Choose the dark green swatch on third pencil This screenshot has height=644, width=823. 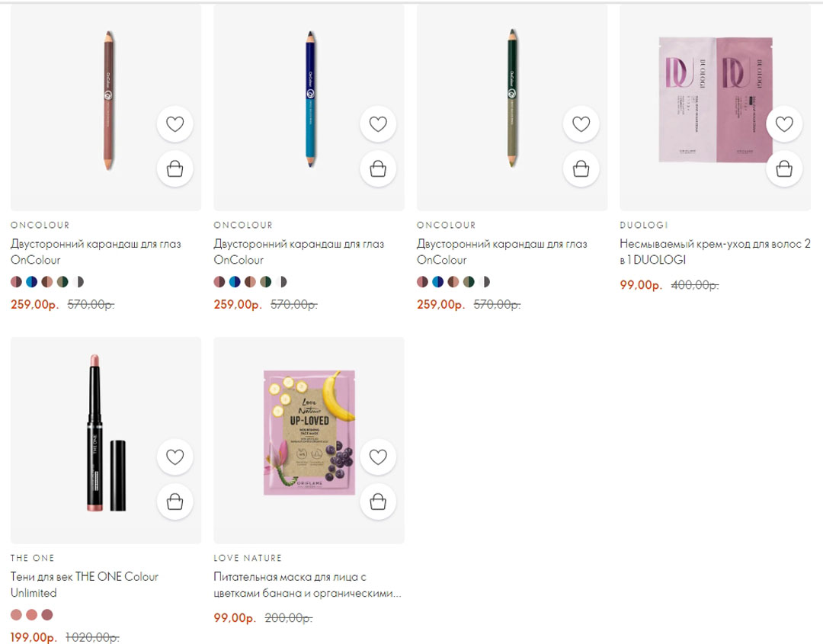click(469, 282)
